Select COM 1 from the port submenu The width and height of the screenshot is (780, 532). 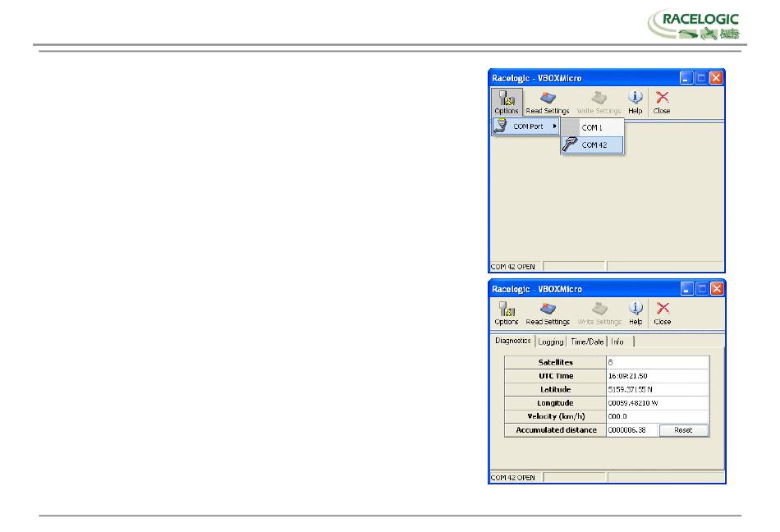[x=592, y=128]
